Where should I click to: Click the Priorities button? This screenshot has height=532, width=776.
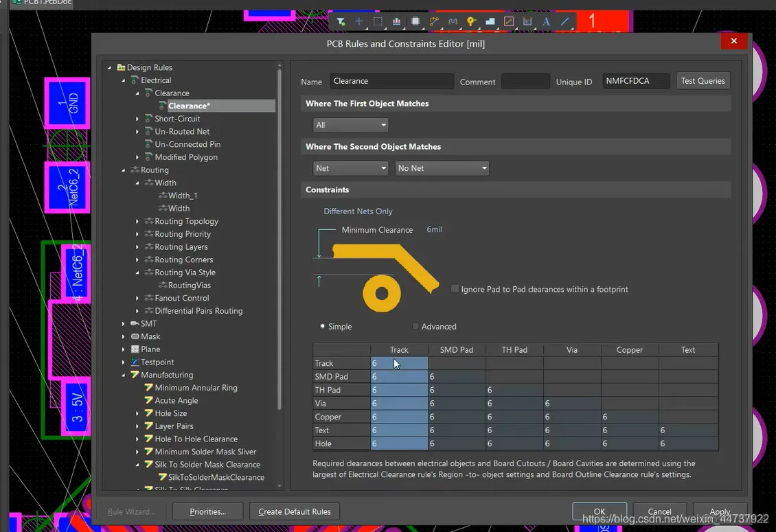pyautogui.click(x=208, y=511)
